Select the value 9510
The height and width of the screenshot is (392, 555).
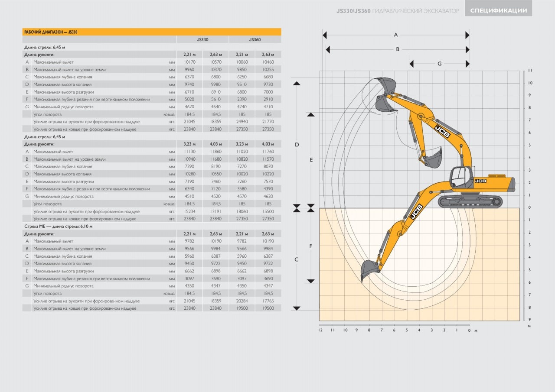click(242, 84)
